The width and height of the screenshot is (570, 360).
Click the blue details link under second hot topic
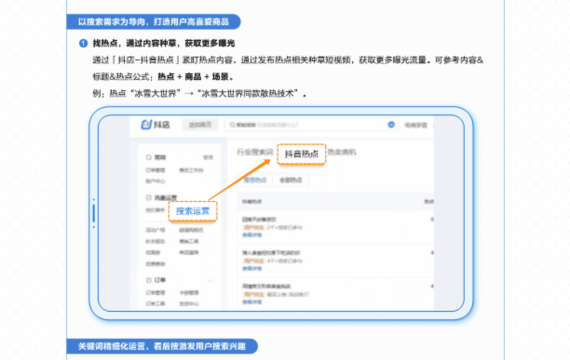pyautogui.click(x=252, y=269)
